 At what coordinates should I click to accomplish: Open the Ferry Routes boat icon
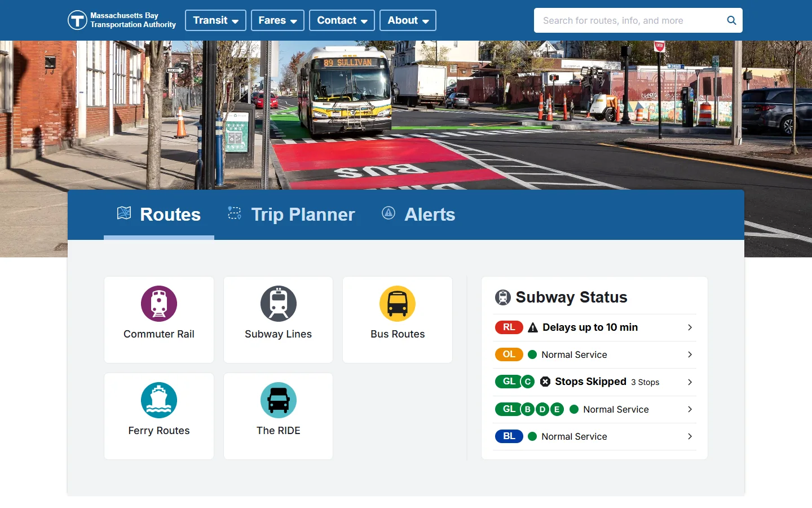159,400
